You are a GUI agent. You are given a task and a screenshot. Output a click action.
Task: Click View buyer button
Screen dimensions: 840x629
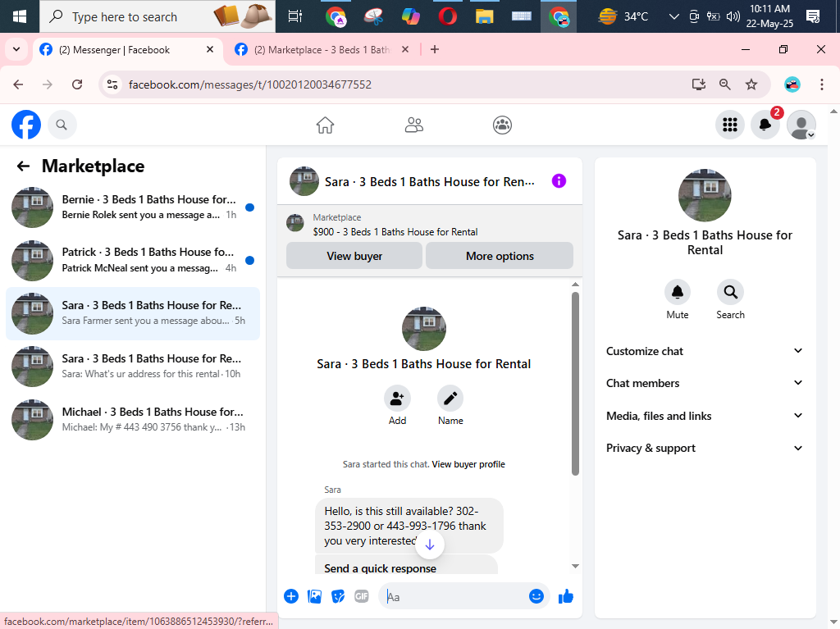pyautogui.click(x=354, y=256)
